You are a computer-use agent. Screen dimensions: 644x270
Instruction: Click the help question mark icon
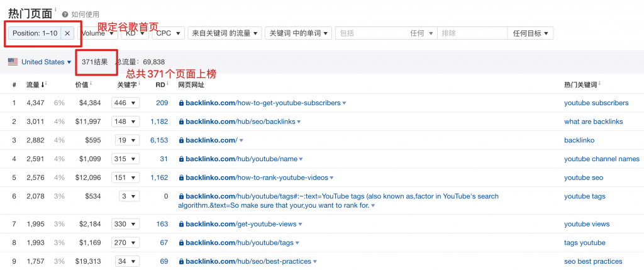click(x=65, y=14)
